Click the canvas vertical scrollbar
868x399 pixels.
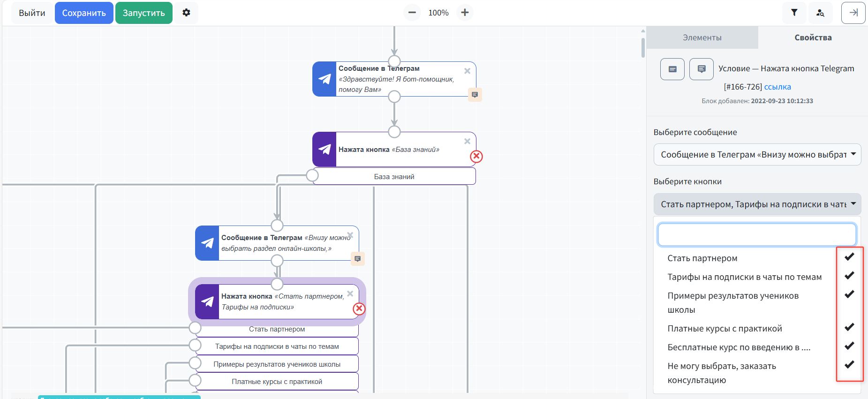tap(643, 47)
